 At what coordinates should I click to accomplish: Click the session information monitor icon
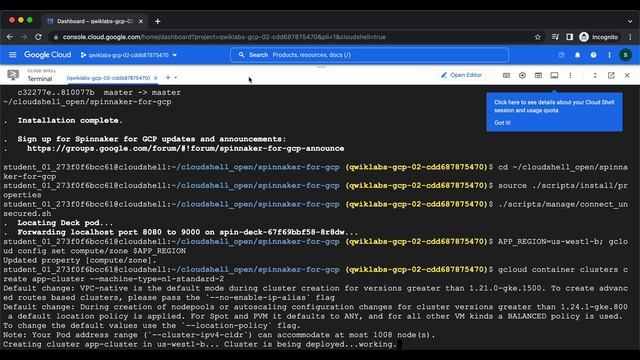click(x=554, y=76)
